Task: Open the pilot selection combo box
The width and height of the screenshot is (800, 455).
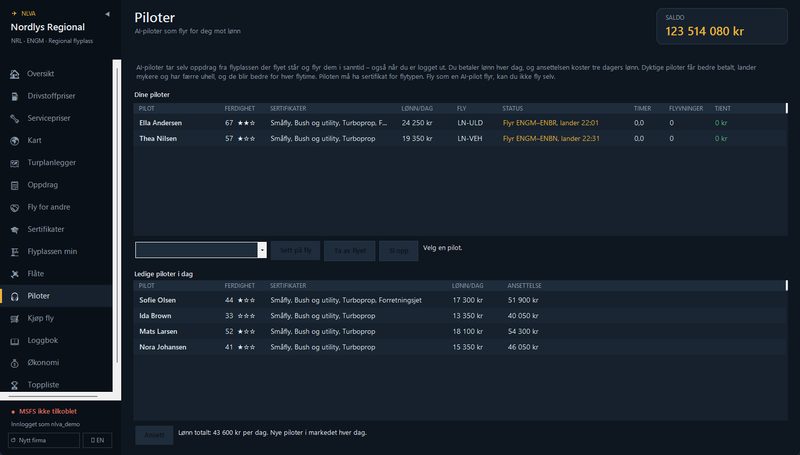Action: pyautogui.click(x=201, y=250)
